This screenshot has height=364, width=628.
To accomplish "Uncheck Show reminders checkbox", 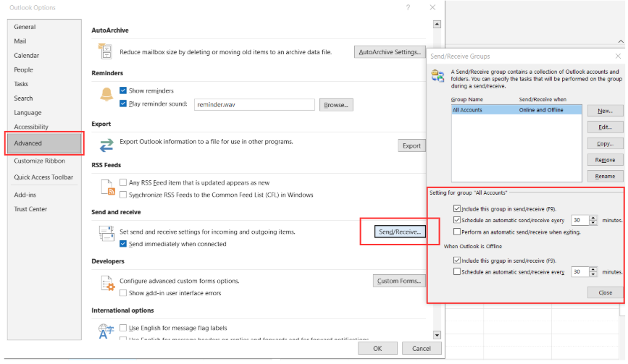I will click(x=123, y=90).
